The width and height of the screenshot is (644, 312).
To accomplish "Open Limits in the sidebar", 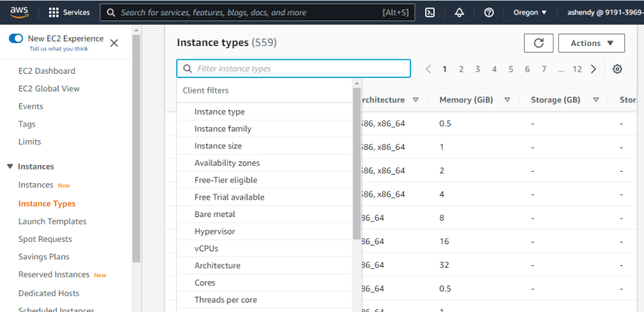I will pos(29,142).
